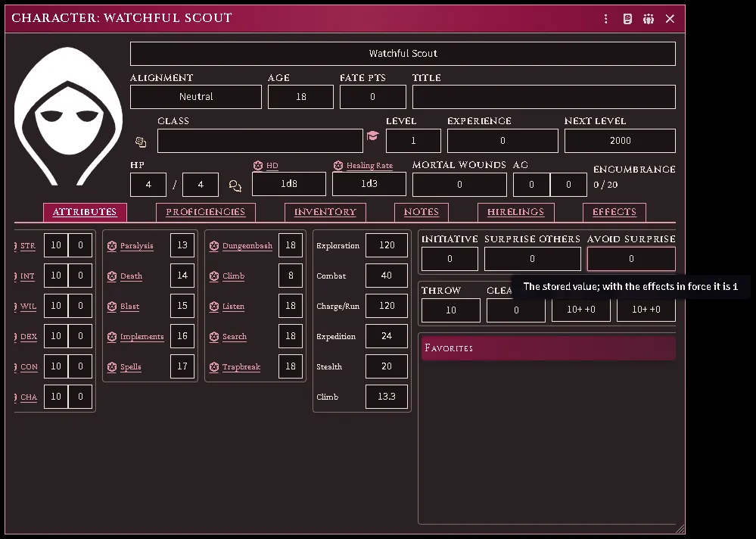
Task: Click the Mortal Wounds input field
Action: click(x=459, y=185)
